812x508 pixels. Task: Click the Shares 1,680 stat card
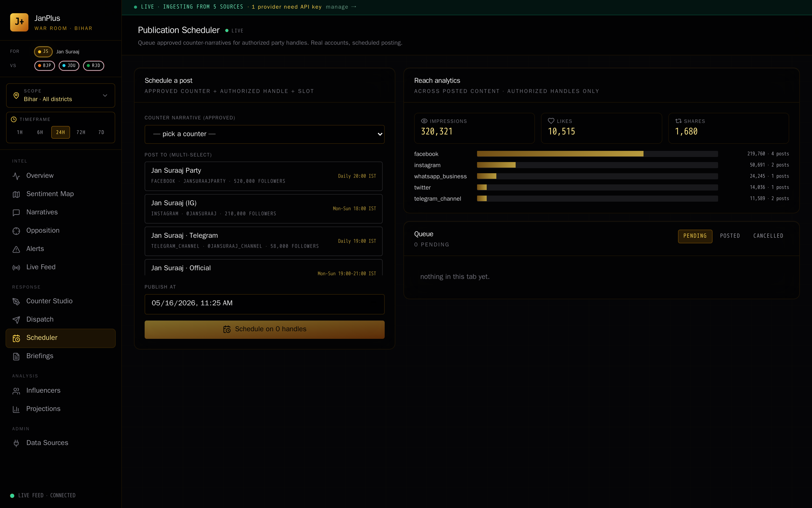(x=729, y=128)
